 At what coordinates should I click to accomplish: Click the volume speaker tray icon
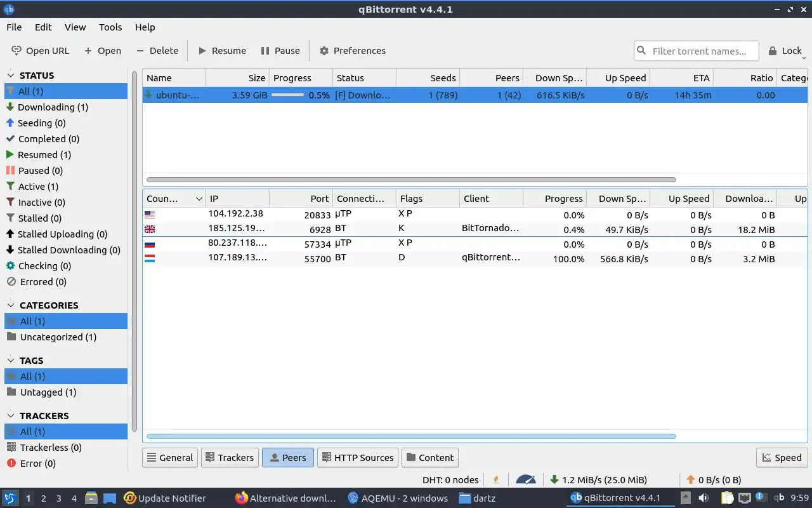pyautogui.click(x=704, y=498)
